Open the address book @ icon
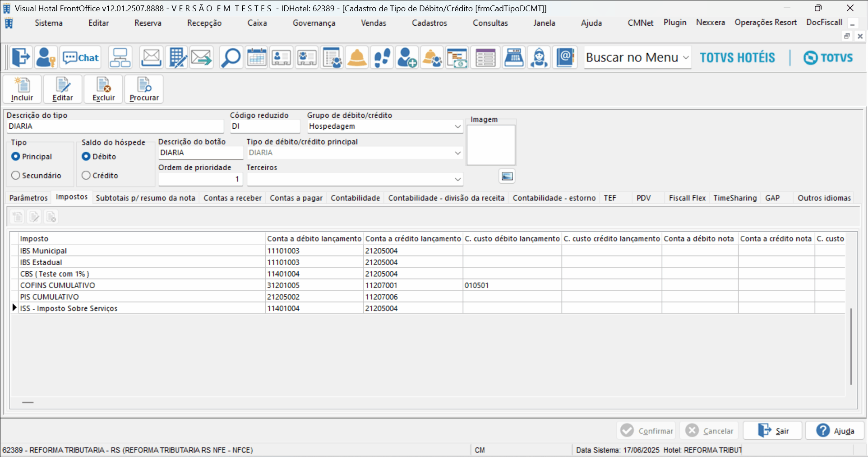 click(565, 58)
